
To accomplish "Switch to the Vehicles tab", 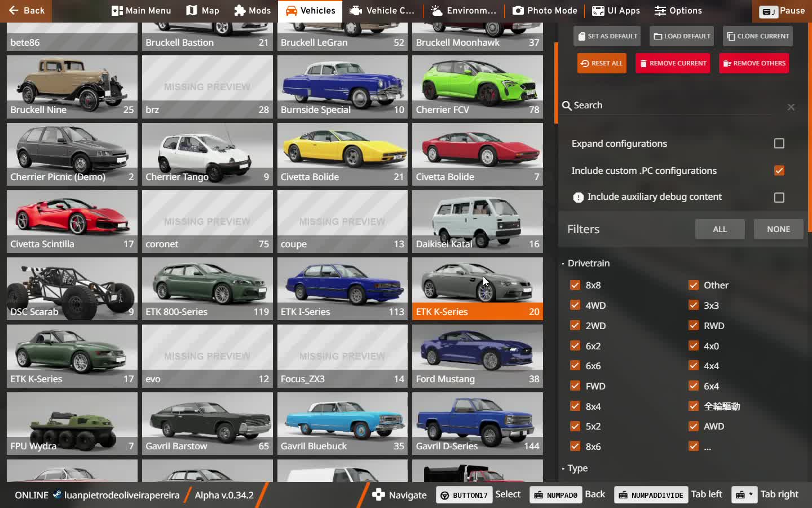I will [310, 10].
